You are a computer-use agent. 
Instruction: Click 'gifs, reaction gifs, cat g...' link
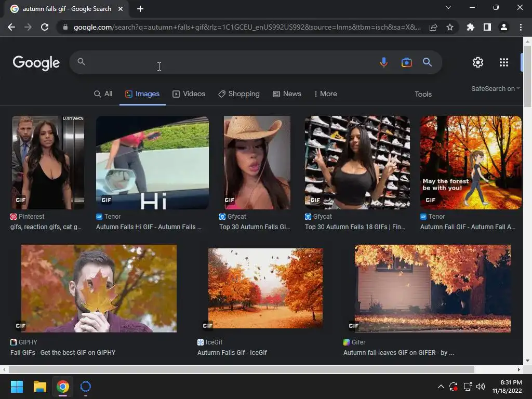46,227
